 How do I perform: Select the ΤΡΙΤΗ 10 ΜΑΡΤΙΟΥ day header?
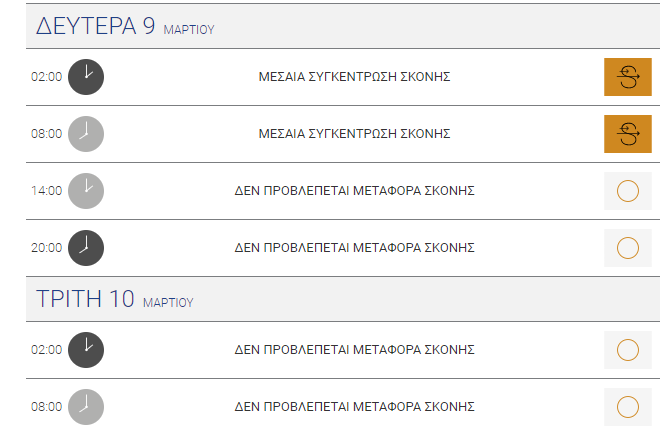(343, 299)
